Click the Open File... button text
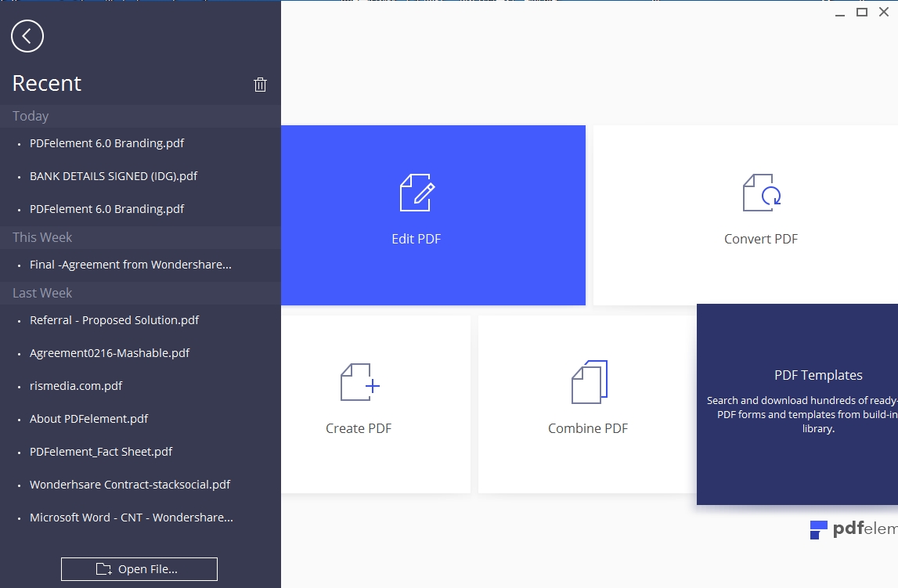 [148, 569]
